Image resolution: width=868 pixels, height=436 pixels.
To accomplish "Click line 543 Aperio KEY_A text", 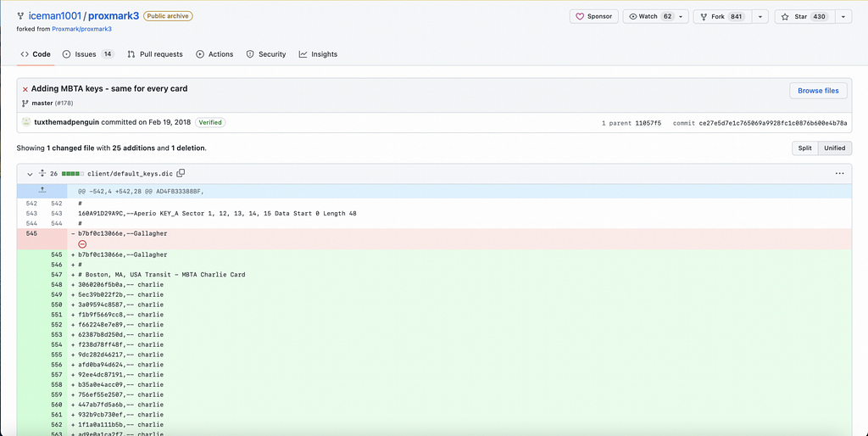I will (x=218, y=213).
